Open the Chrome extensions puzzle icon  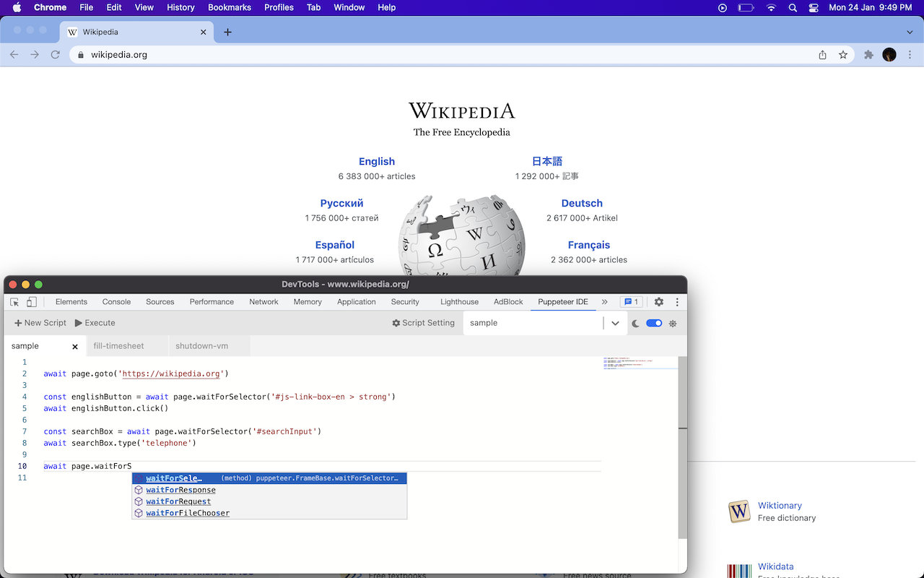pos(869,55)
